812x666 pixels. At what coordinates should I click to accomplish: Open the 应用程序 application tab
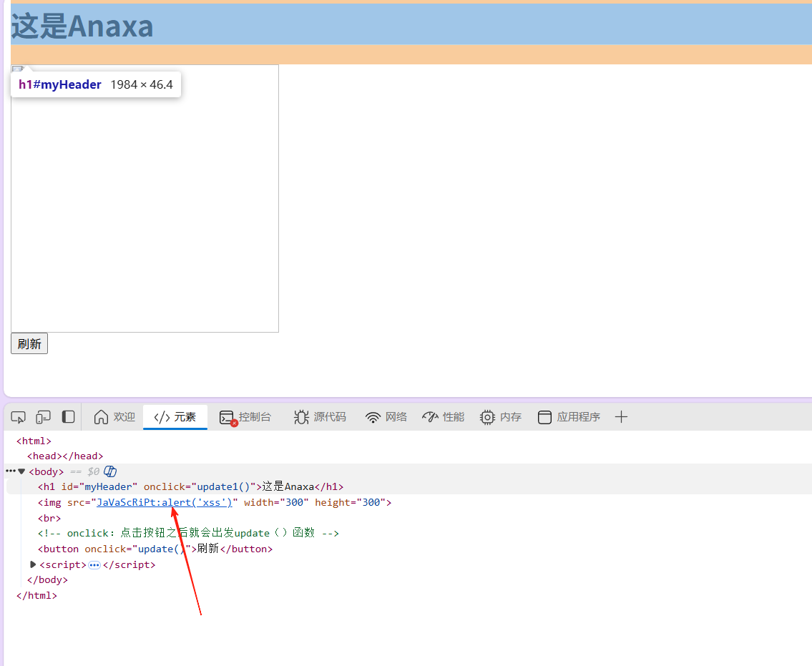(x=569, y=417)
